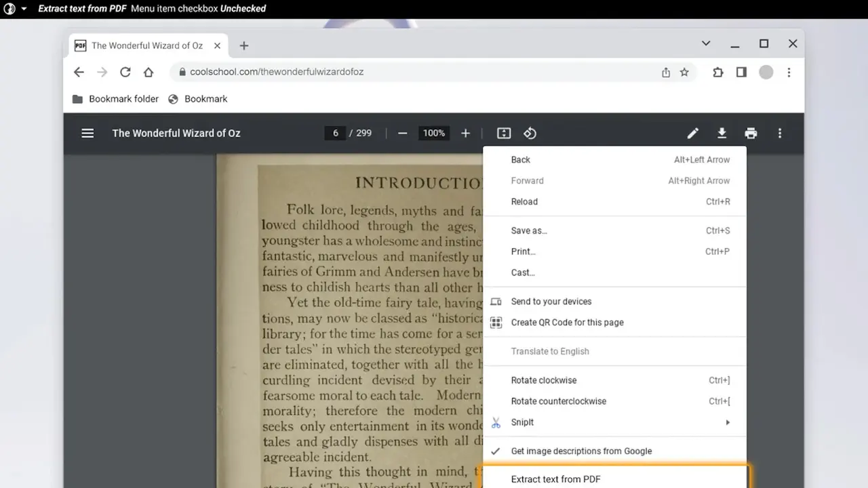
Task: Share this page icon in address bar
Action: tap(666, 72)
